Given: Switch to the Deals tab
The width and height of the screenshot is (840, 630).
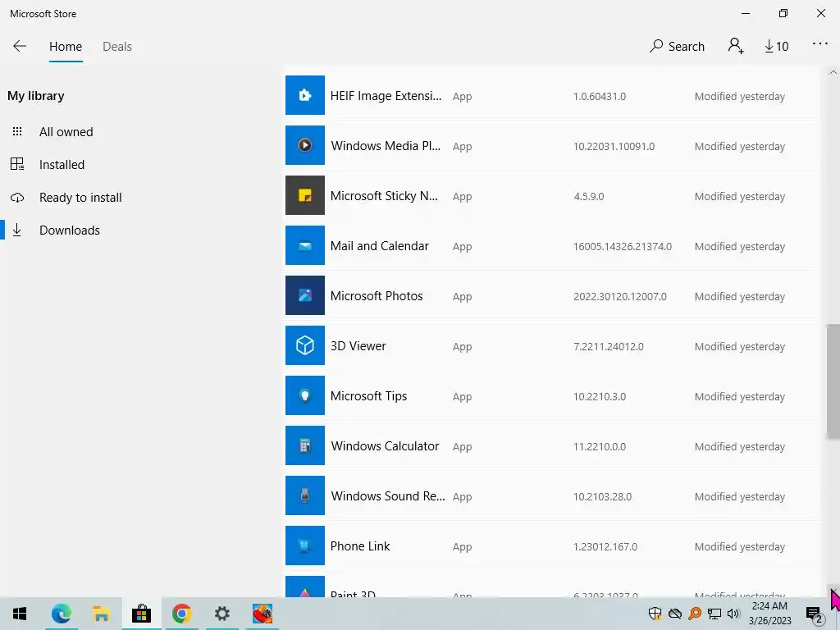Looking at the screenshot, I should pos(117,47).
